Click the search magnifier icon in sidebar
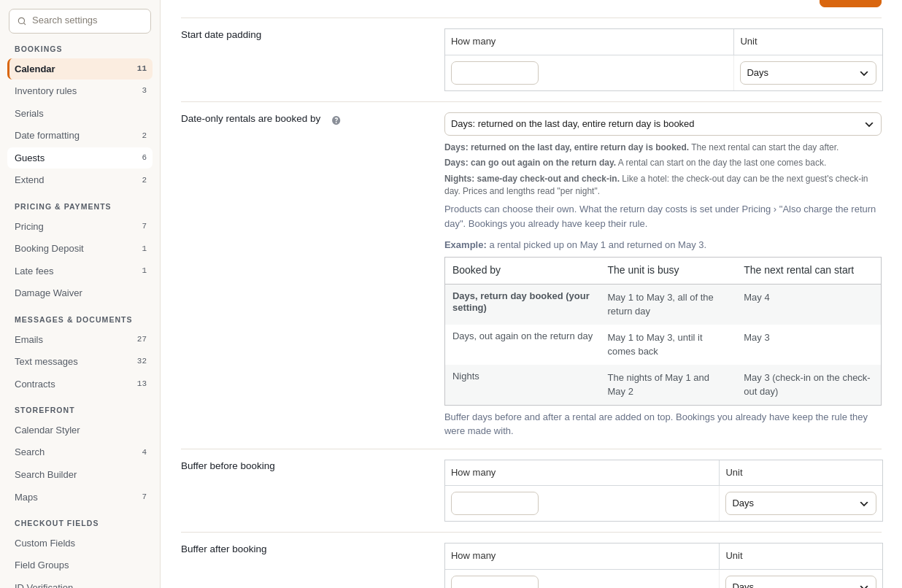Viewport: 902px width, 588px height. tap(22, 21)
